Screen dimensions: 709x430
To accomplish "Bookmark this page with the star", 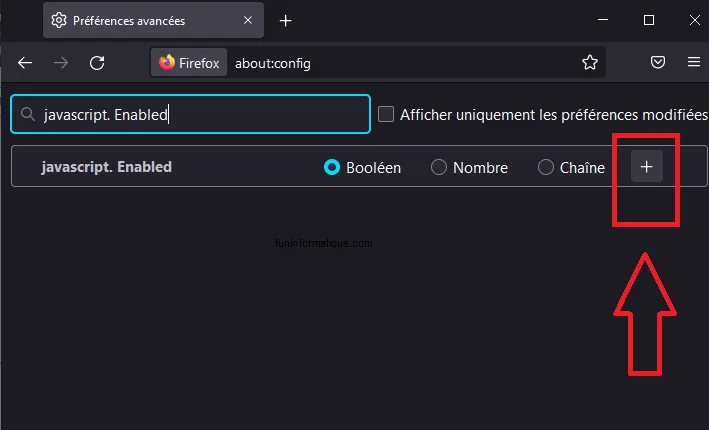I will point(589,62).
